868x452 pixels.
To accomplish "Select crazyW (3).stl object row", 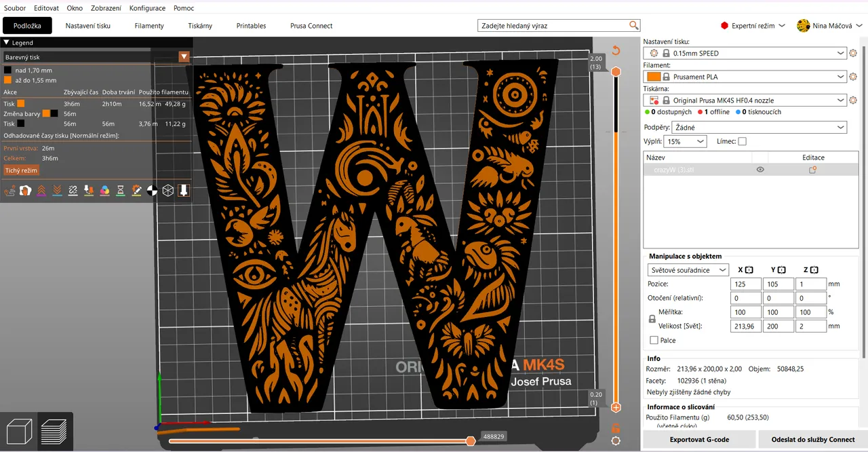I will click(x=751, y=170).
